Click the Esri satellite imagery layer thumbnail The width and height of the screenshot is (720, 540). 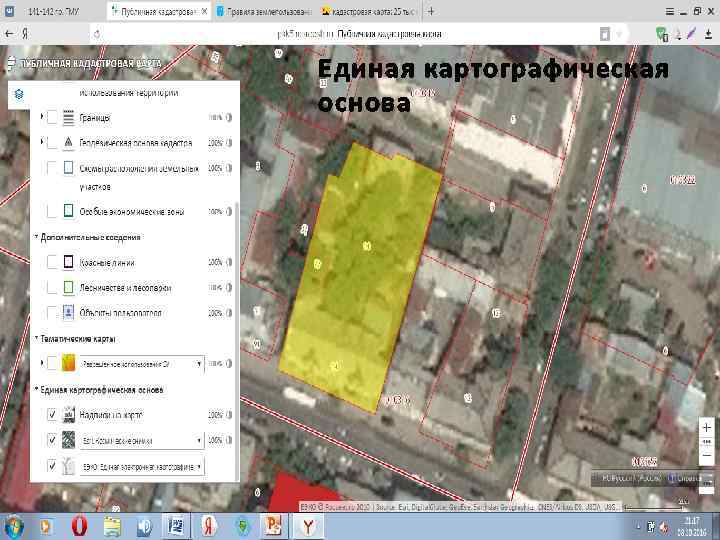pyautogui.click(x=68, y=440)
